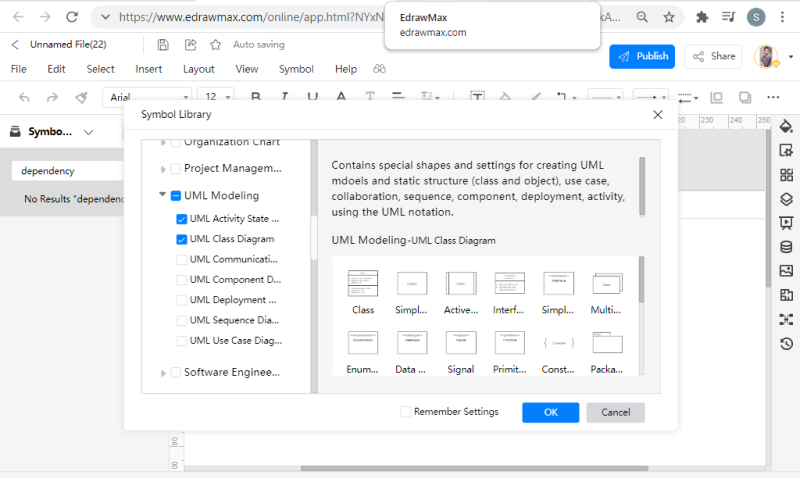Open the database panel icon
Viewport: 800px width, 479px height.
click(x=786, y=247)
